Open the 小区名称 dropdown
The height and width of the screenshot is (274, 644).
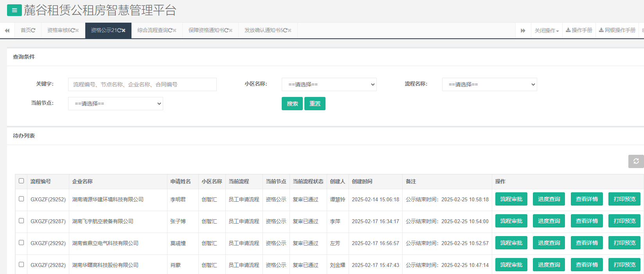click(329, 84)
